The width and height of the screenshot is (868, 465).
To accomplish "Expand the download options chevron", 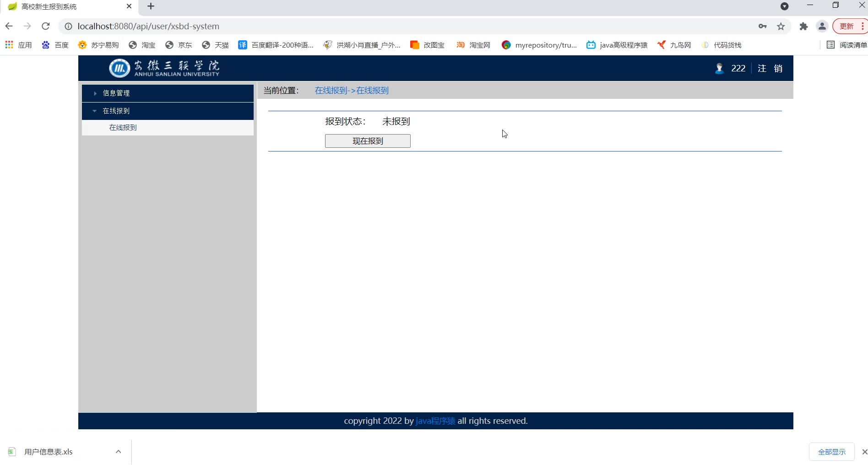I will pos(119,452).
